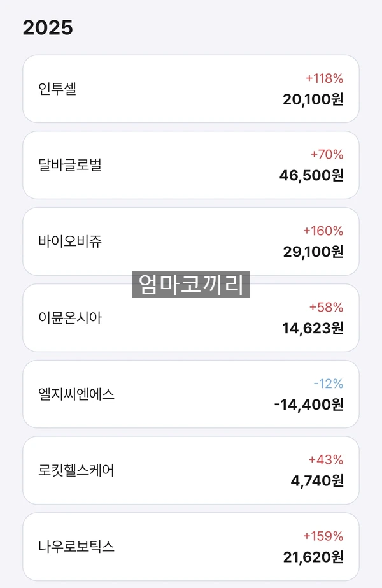The image size is (382, 588).
Task: Open the 나우로보틱스 stock card
Action: [x=191, y=547]
